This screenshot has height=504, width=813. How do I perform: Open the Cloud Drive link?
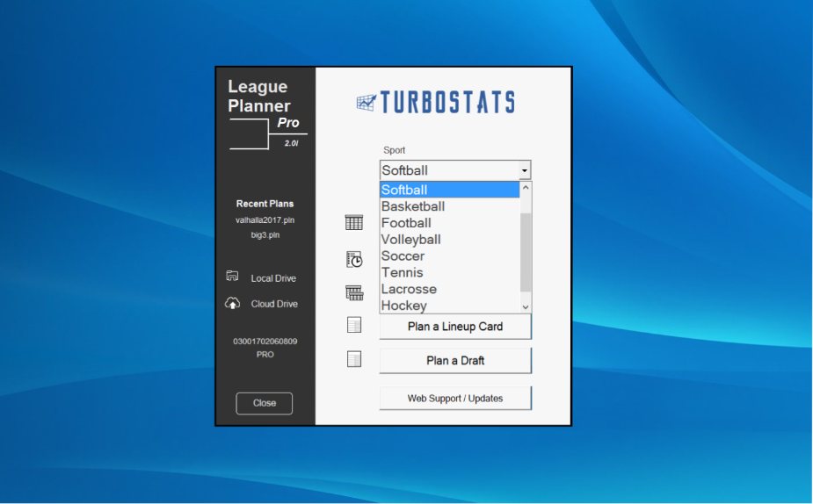pyautogui.click(x=274, y=304)
